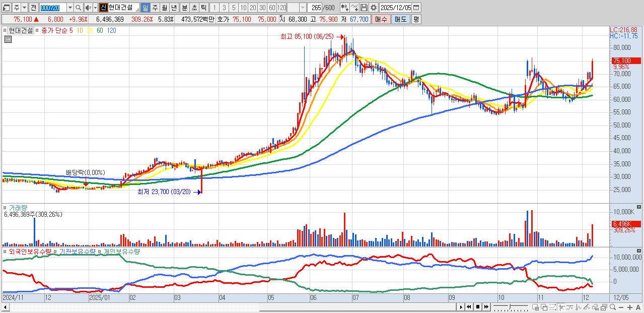Choose the 10 interval button
This screenshot has height=313, width=644.
(243, 8)
